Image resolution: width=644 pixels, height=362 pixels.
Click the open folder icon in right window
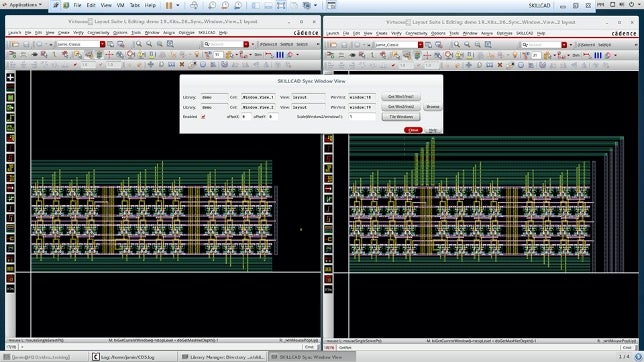[x=333, y=45]
